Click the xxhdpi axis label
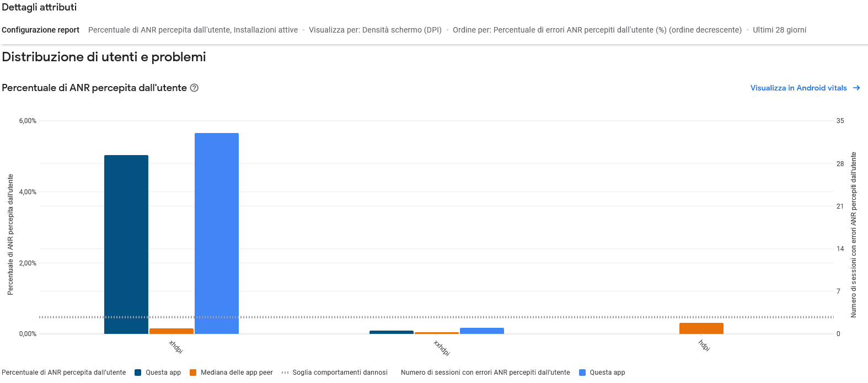Screen dimensions: 868x383 [x=441, y=348]
